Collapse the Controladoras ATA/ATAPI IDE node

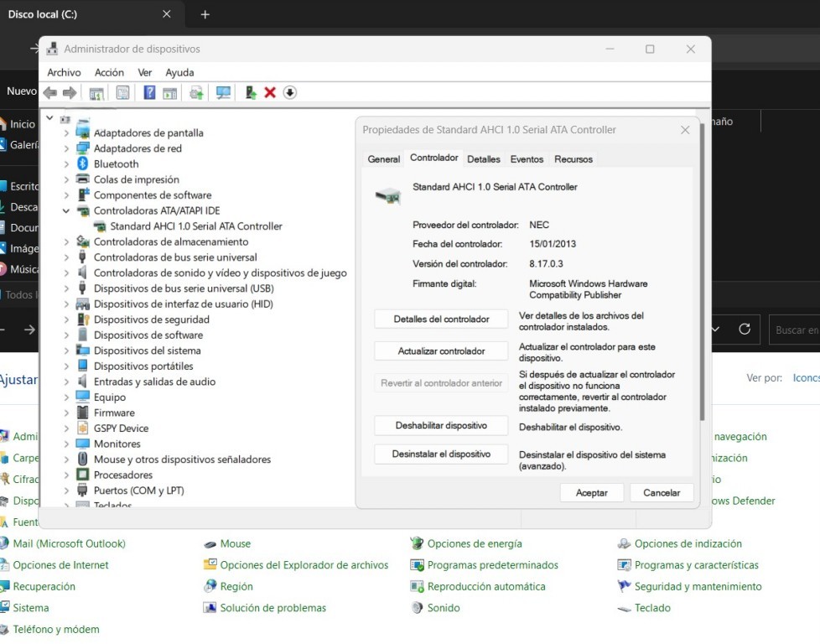coord(66,210)
